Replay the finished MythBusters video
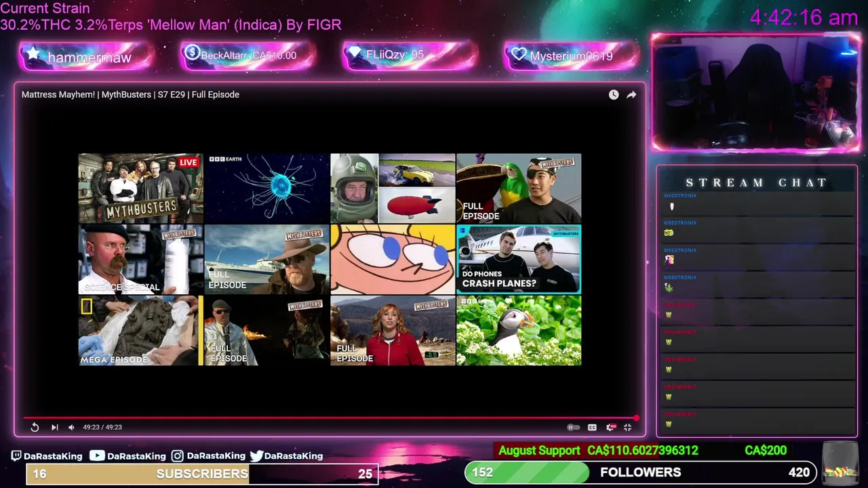This screenshot has height=488, width=868. coord(35,427)
